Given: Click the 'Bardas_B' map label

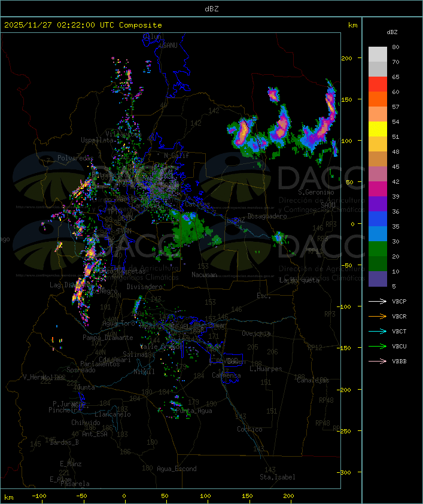Looking at the screenshot, I should (x=64, y=442).
